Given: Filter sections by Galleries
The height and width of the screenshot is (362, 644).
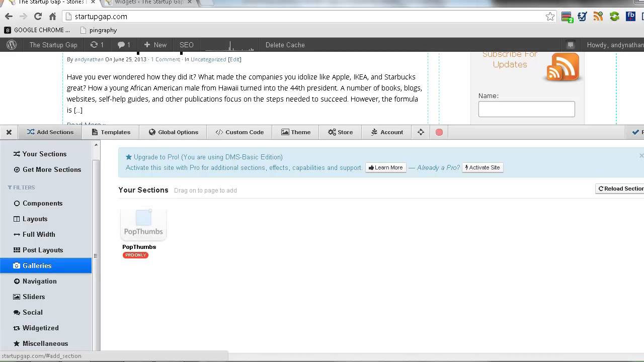Looking at the screenshot, I should [46, 265].
